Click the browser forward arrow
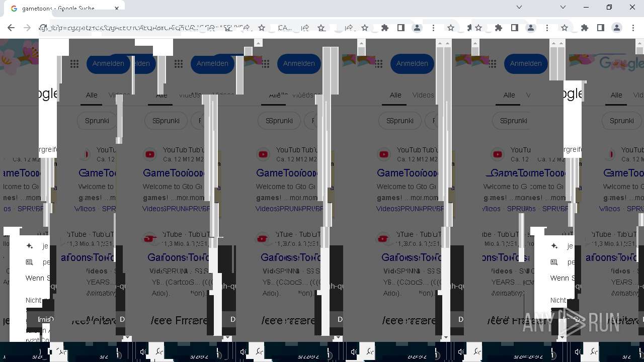Screen dimensions: 644x362 [x=28, y=28]
